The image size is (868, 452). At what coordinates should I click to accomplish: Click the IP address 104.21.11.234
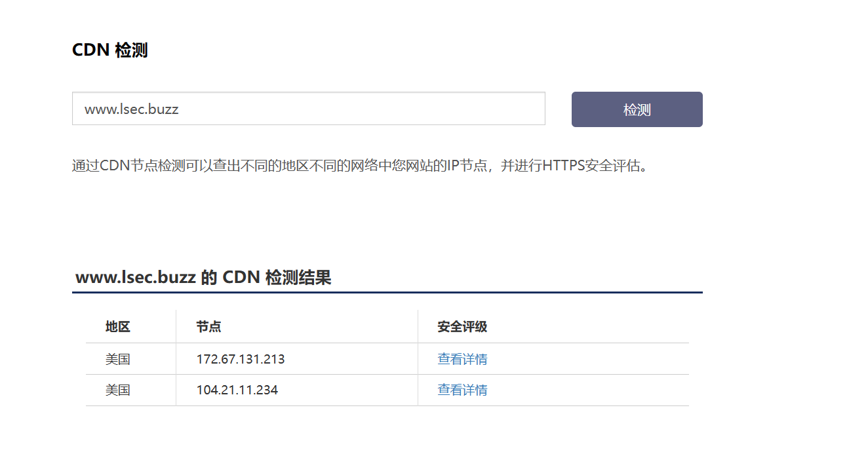237,390
